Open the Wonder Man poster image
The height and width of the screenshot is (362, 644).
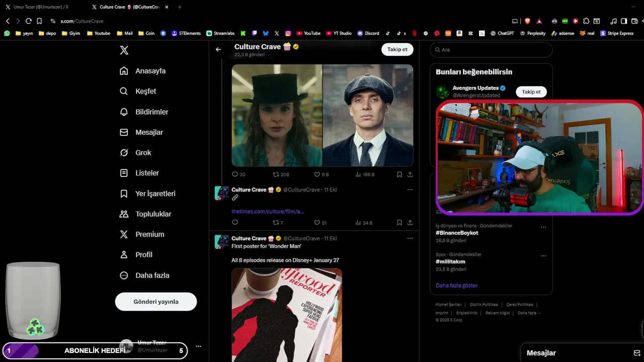click(287, 315)
